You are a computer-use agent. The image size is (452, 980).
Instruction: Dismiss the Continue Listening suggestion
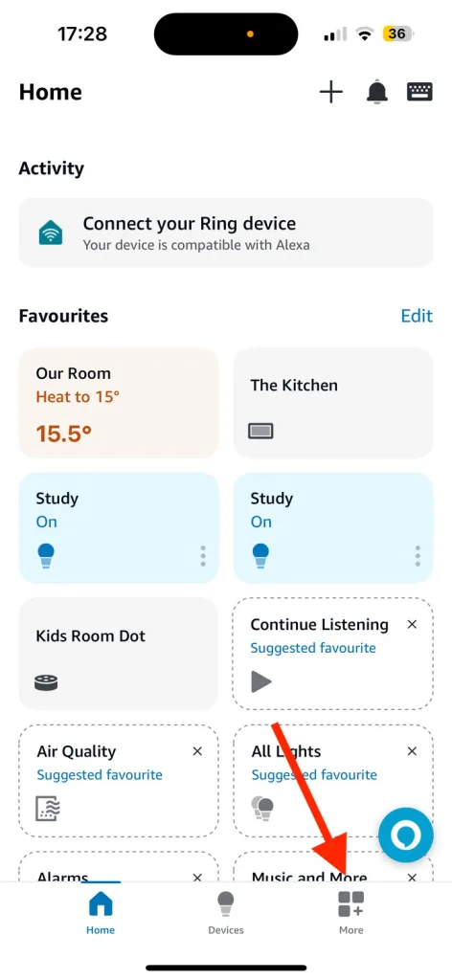[412, 624]
